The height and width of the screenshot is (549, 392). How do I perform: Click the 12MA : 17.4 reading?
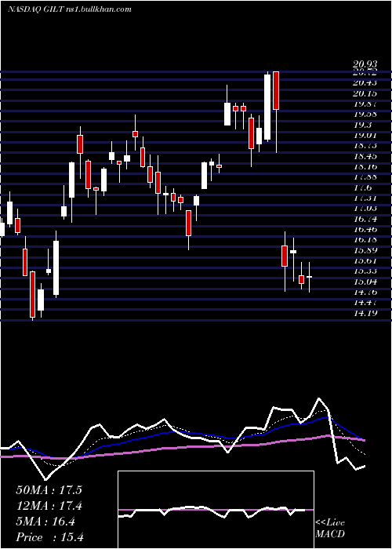click(49, 506)
